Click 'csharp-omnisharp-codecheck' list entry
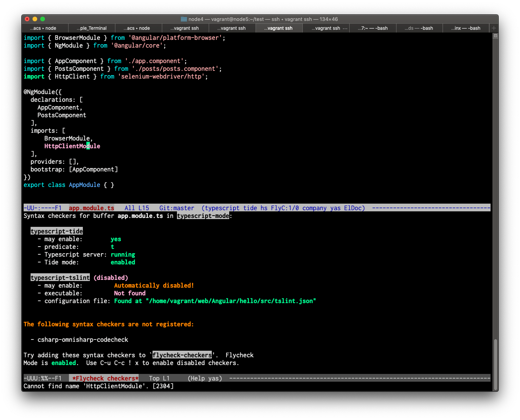 click(83, 340)
